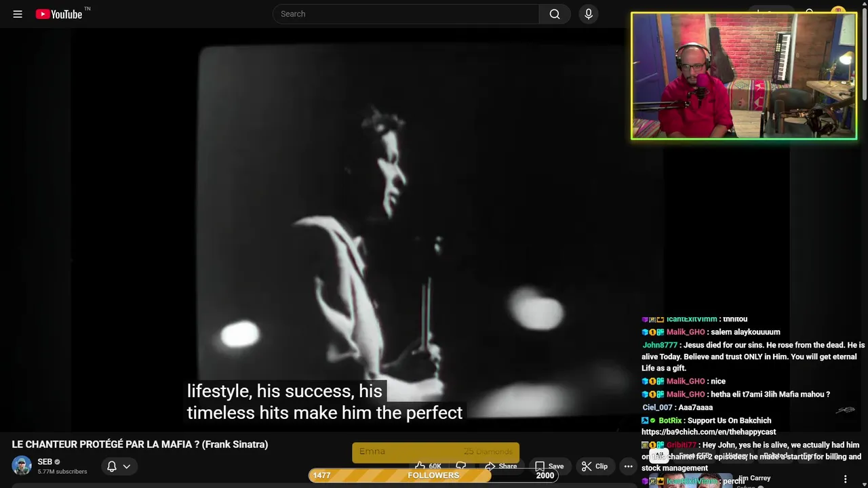
Task: Save the video to a playlist
Action: coord(549,466)
